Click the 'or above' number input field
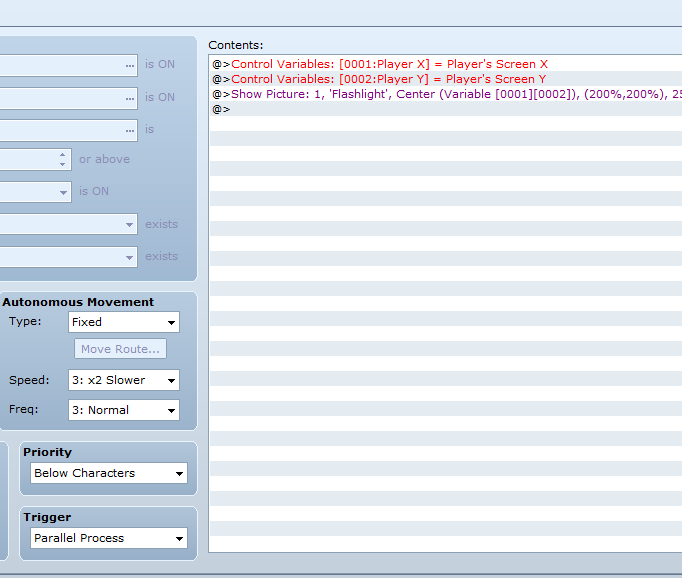The width and height of the screenshot is (682, 578). click(x=28, y=159)
